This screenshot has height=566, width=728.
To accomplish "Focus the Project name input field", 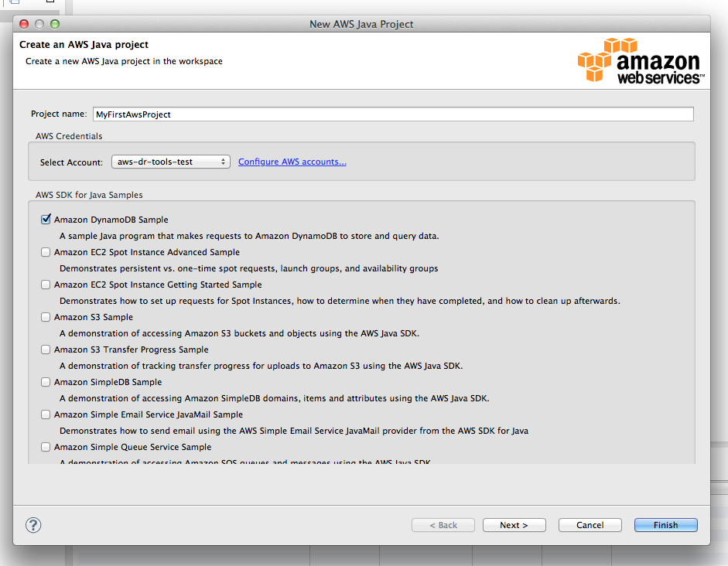I will tap(393, 114).
